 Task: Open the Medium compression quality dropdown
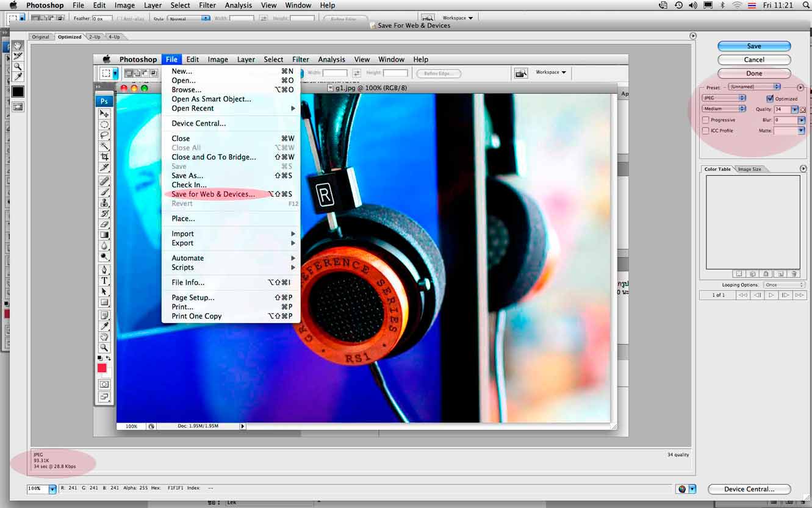point(724,109)
